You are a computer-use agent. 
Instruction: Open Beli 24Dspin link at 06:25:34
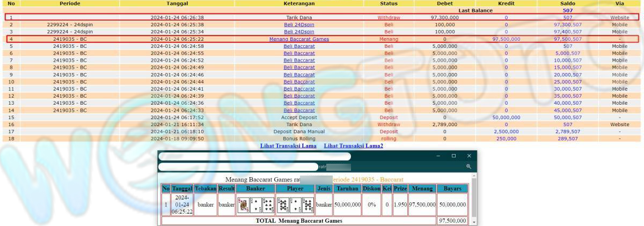tap(299, 32)
